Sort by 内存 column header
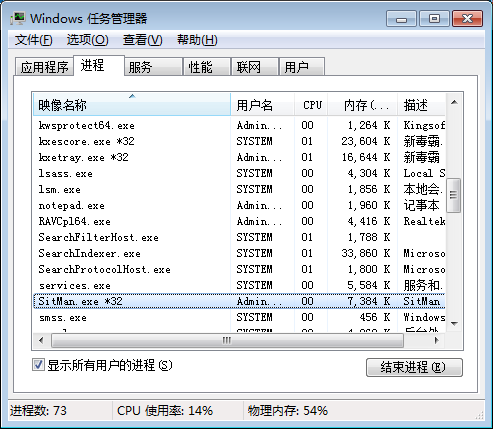Screen dimensions: 493x429 tap(362, 105)
